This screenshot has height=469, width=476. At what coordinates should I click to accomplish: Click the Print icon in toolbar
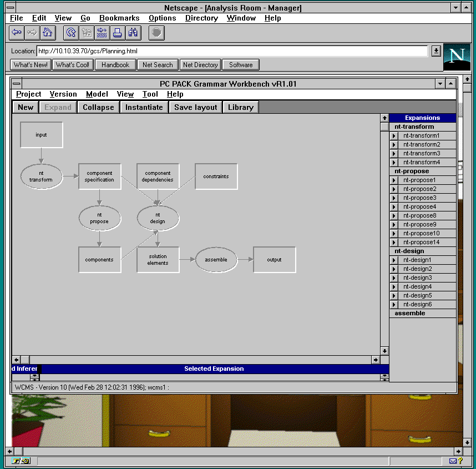tap(118, 33)
